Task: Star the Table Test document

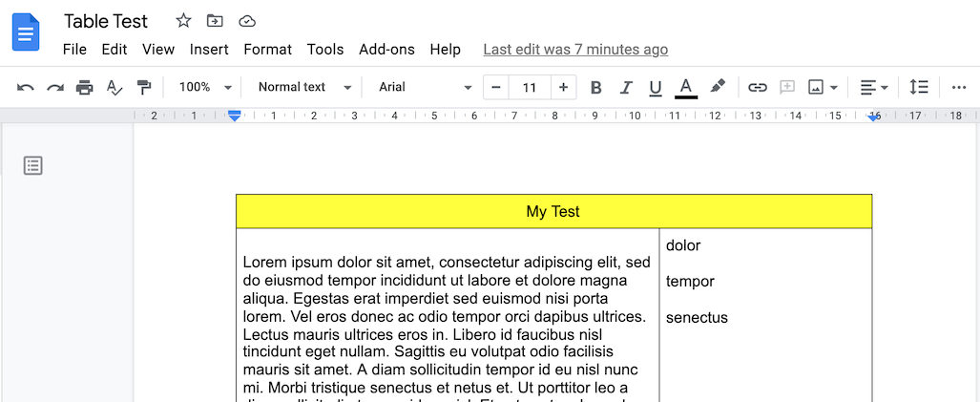Action: (183, 21)
